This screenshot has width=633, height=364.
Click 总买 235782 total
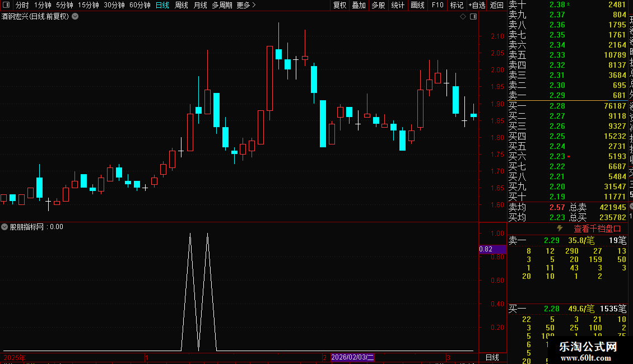pyautogui.click(x=598, y=217)
